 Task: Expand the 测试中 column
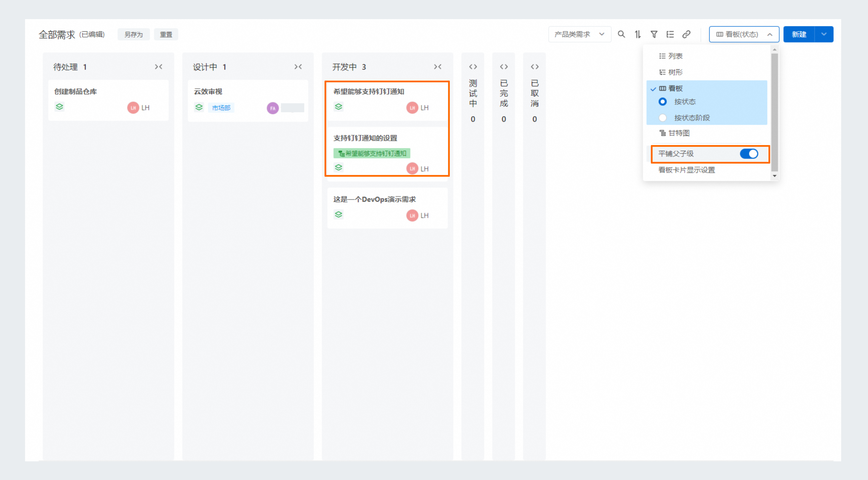[473, 67]
